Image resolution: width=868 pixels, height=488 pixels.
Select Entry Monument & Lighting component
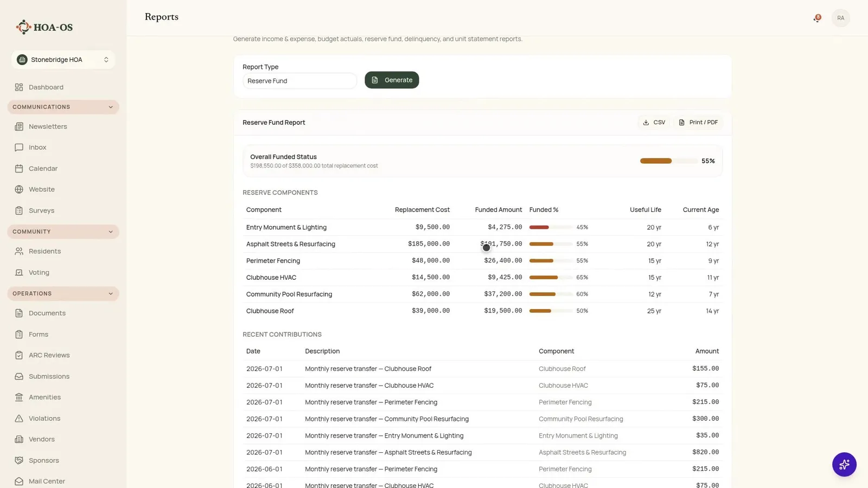(x=286, y=227)
